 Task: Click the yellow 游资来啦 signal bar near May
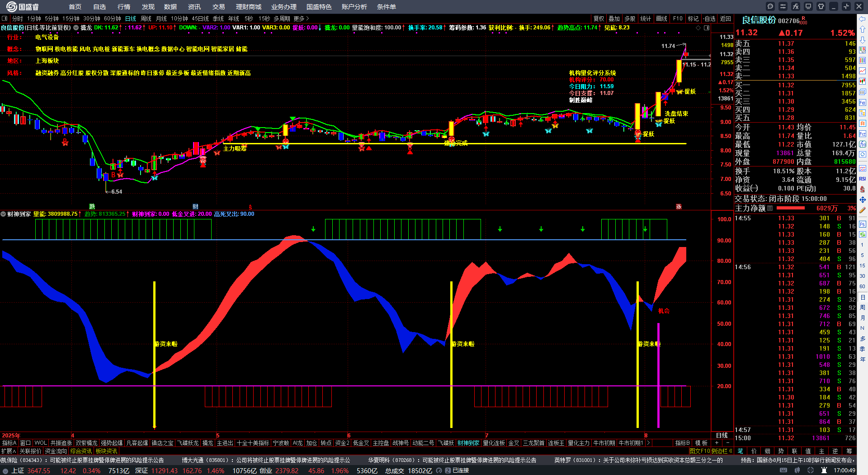[x=155, y=355]
